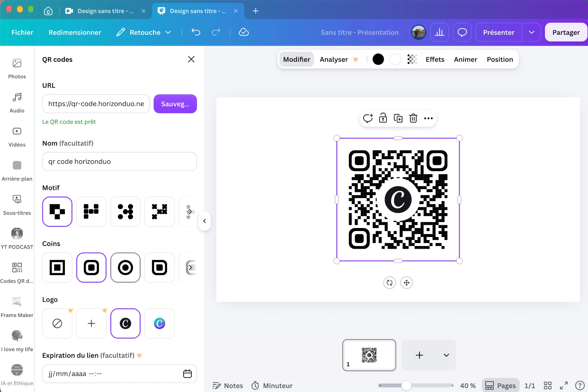Open more options for the QR element

[428, 118]
